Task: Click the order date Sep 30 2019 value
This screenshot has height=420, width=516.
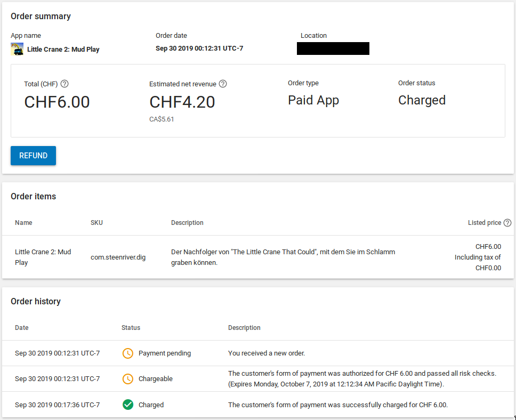Action: click(x=199, y=49)
